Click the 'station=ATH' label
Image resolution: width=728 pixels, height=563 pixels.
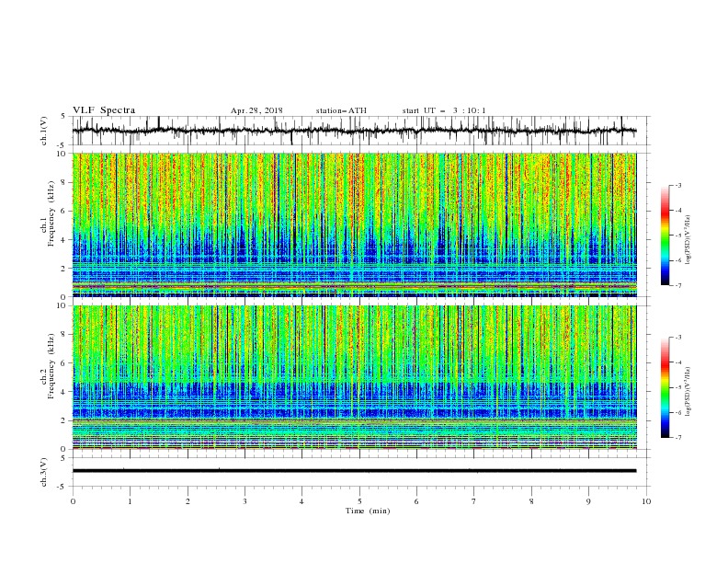tap(341, 110)
